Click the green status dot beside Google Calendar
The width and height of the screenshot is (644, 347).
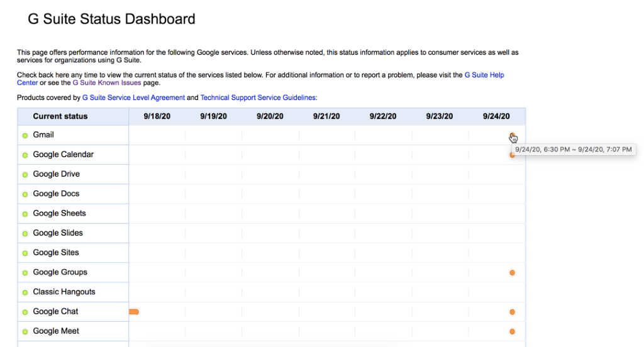click(x=25, y=155)
